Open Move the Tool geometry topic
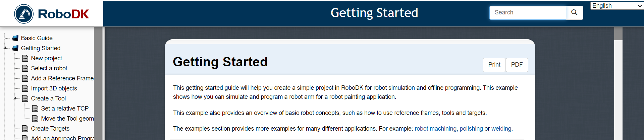This screenshot has height=140, width=644. point(67,119)
